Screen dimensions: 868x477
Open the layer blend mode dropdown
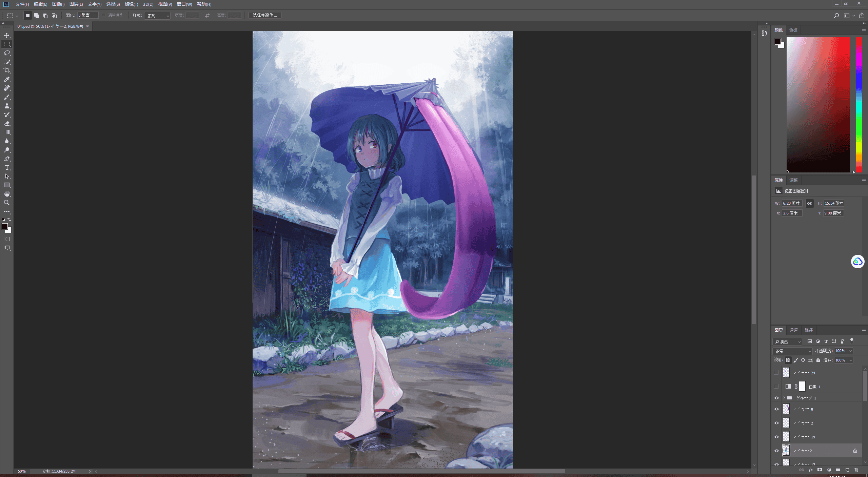tap(793, 351)
